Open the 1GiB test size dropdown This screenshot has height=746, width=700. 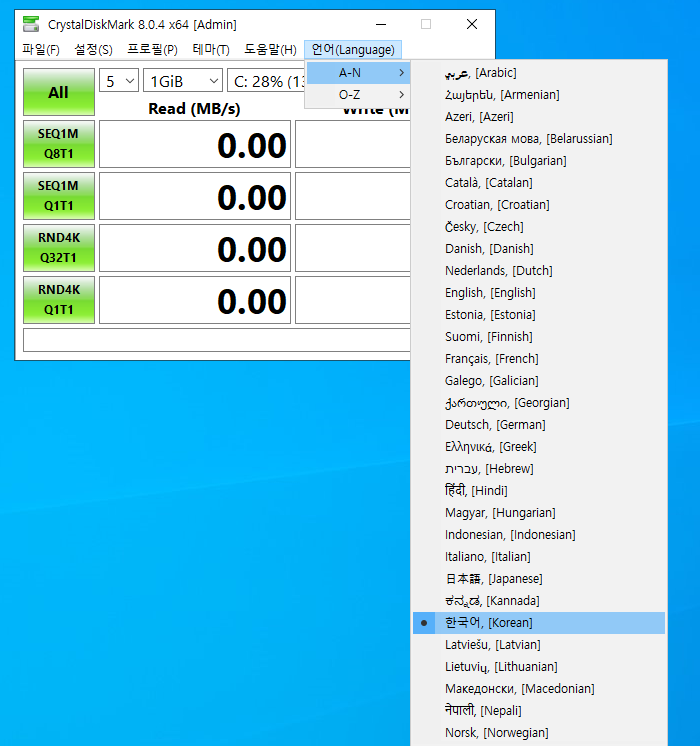(x=183, y=81)
